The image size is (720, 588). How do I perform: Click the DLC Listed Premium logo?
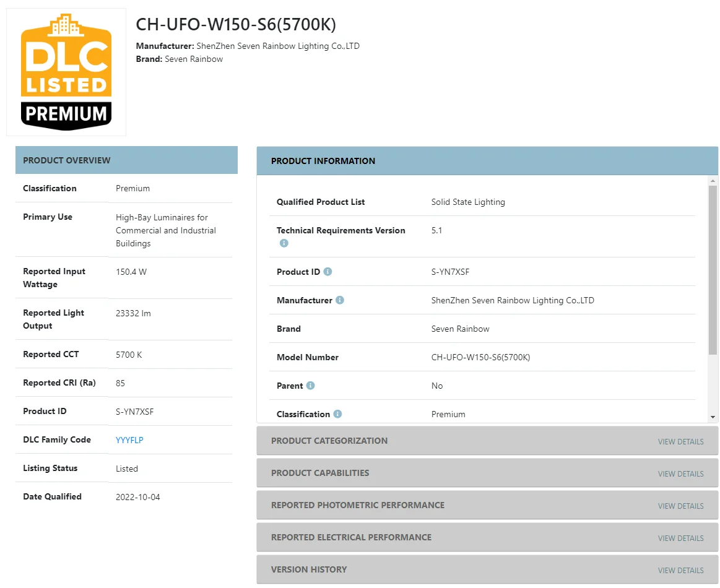coord(66,72)
